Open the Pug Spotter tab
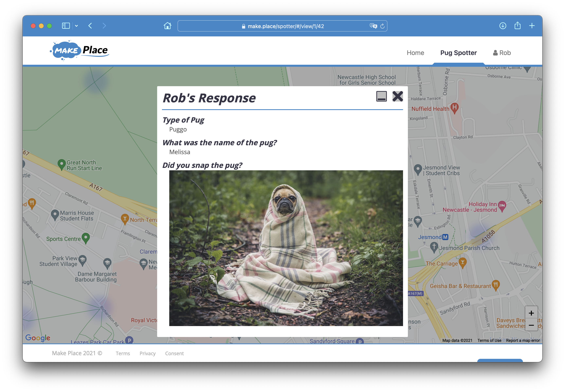The image size is (565, 392). click(x=458, y=53)
